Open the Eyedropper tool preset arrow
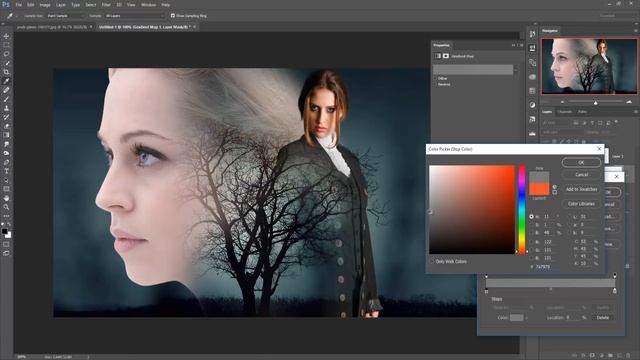The image size is (640, 360). click(16, 16)
